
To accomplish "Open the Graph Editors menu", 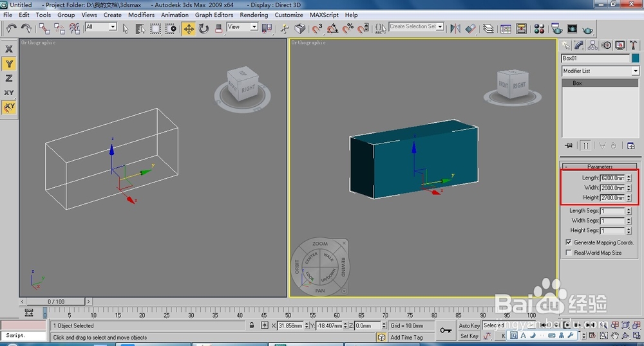I will coord(214,15).
